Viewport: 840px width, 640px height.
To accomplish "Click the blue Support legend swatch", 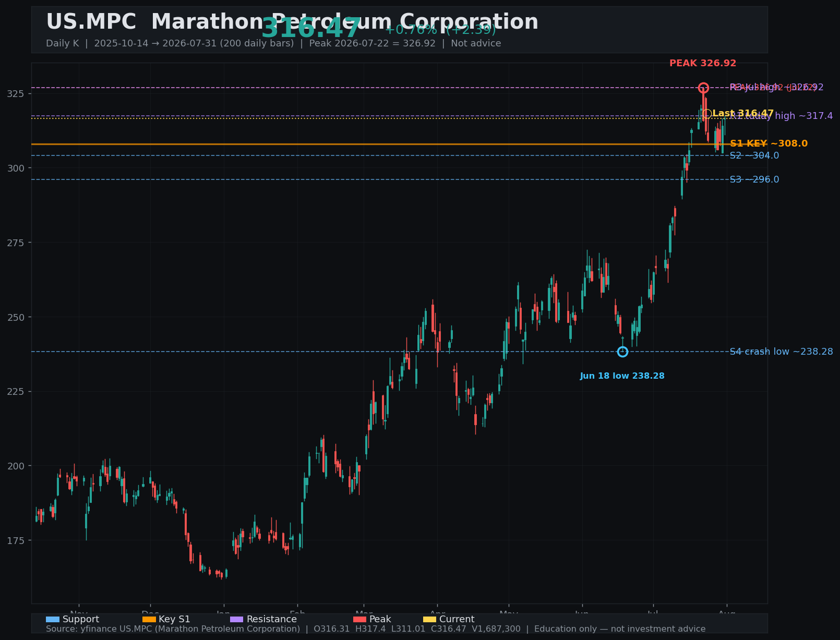I will pyautogui.click(x=53, y=620).
